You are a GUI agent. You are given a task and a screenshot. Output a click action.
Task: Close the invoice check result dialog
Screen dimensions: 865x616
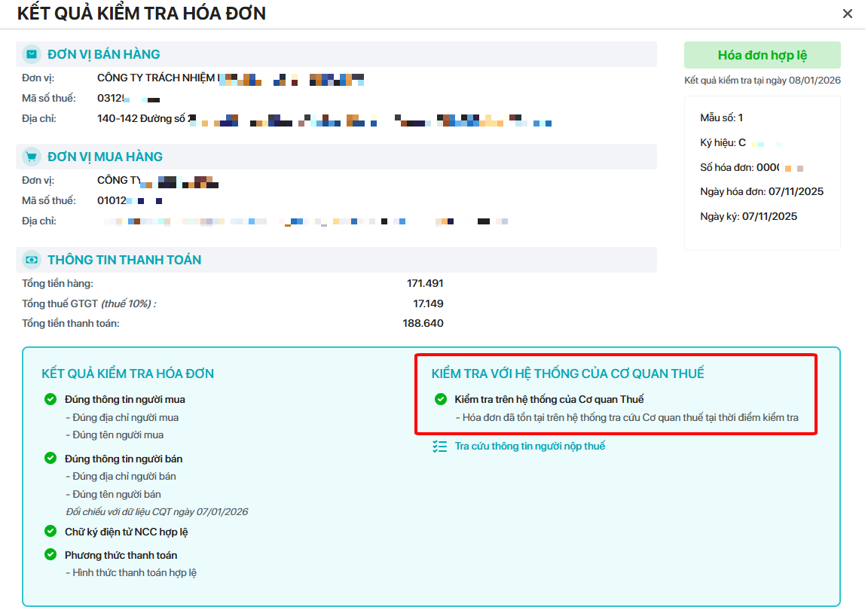(x=848, y=14)
